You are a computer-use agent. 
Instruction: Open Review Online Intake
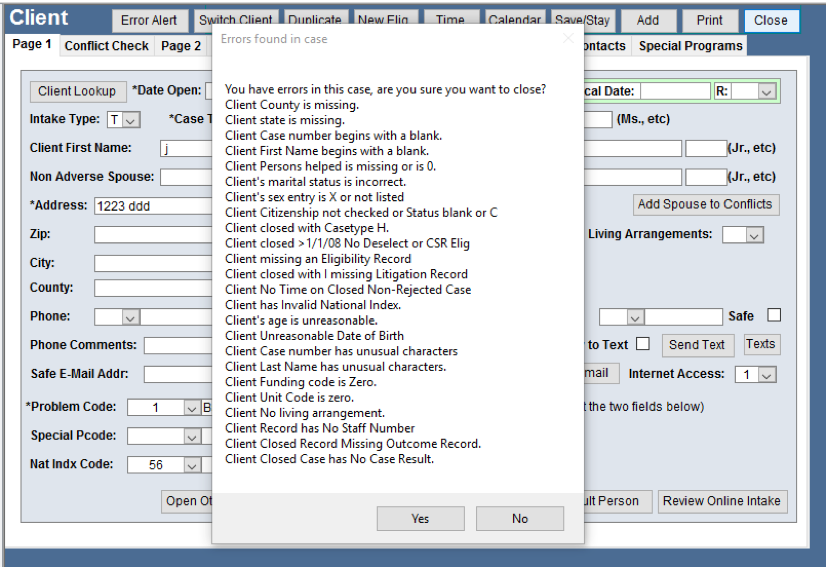pos(721,501)
